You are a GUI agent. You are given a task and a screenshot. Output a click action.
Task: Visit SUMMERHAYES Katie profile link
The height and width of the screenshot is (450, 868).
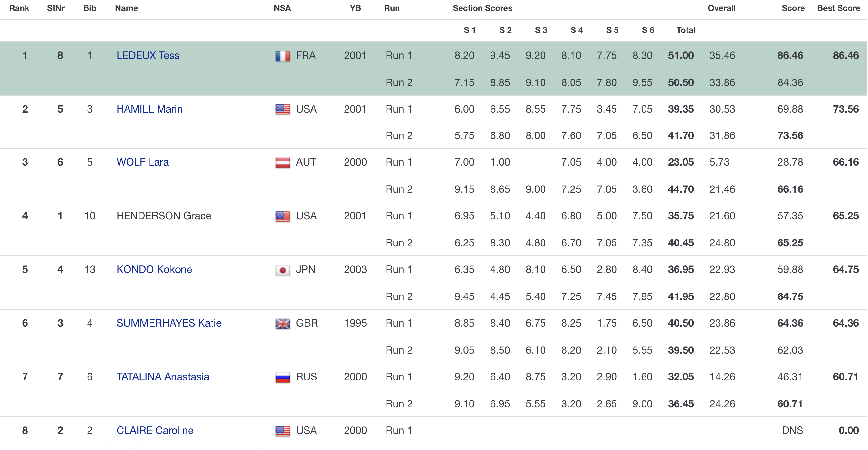tap(169, 323)
